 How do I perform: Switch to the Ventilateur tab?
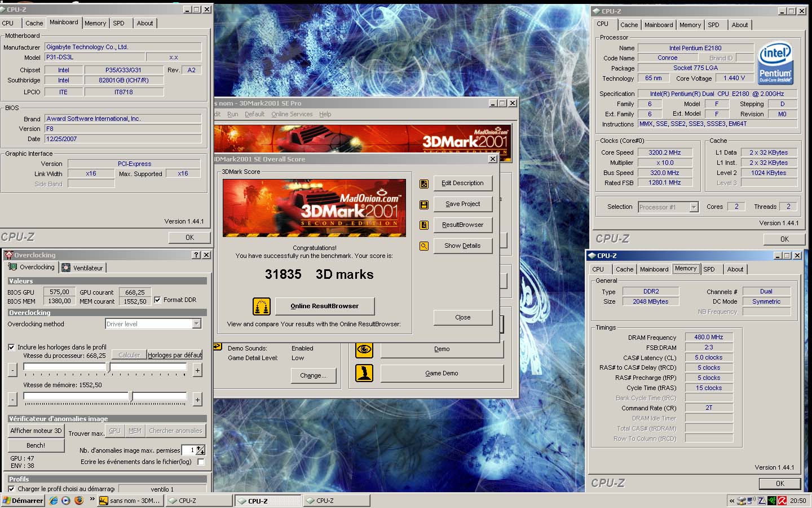pos(83,268)
